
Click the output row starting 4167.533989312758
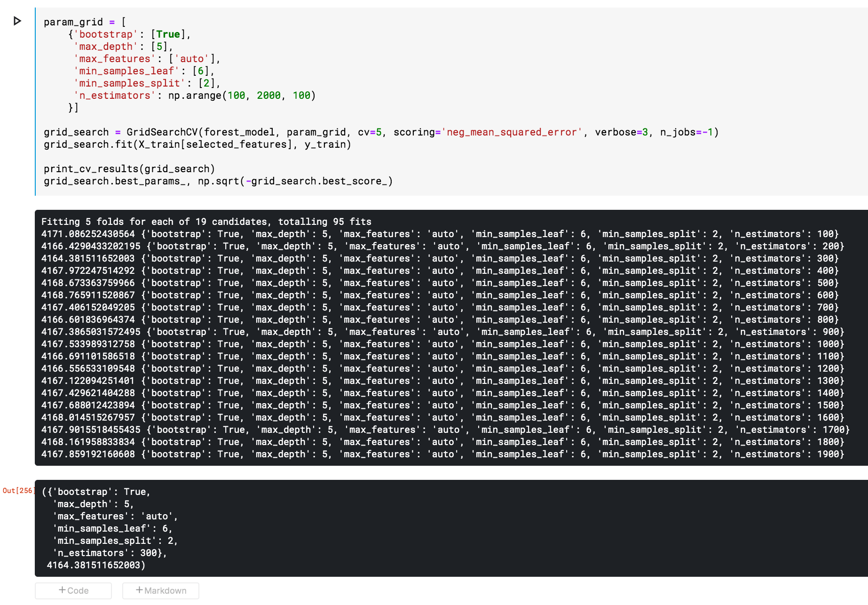443,344
